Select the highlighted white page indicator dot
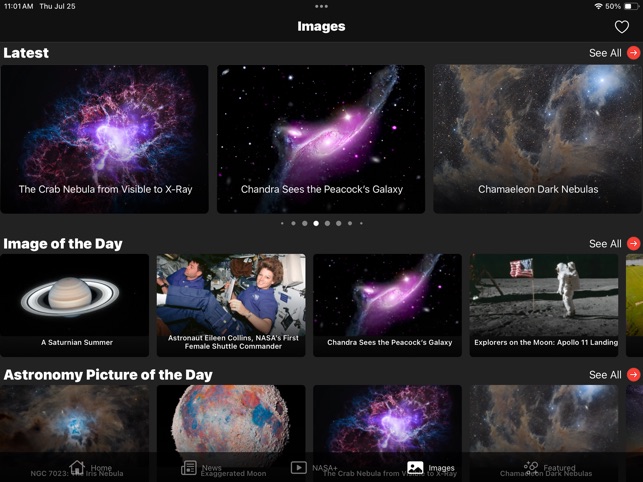This screenshot has width=643, height=482. tap(316, 224)
